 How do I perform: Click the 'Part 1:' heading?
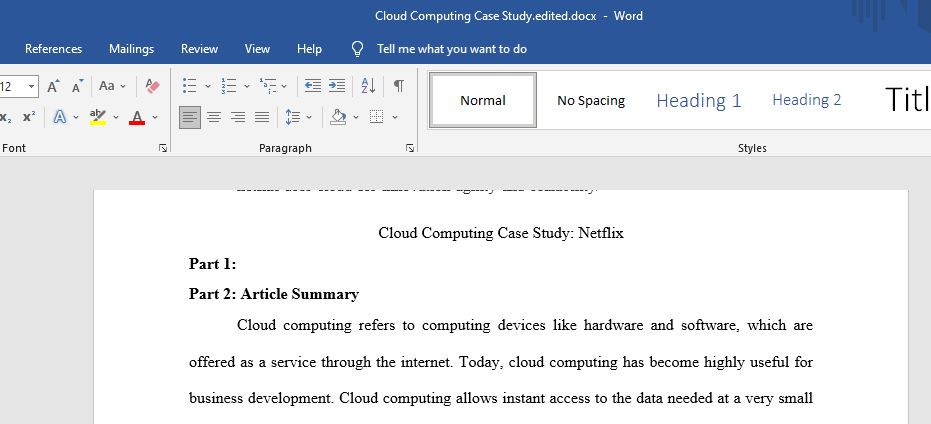click(x=213, y=264)
